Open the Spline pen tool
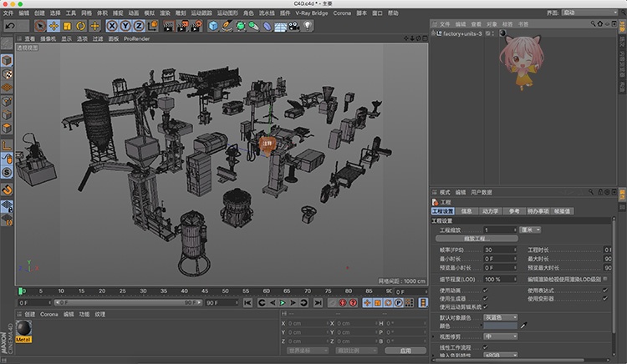 tap(227, 26)
